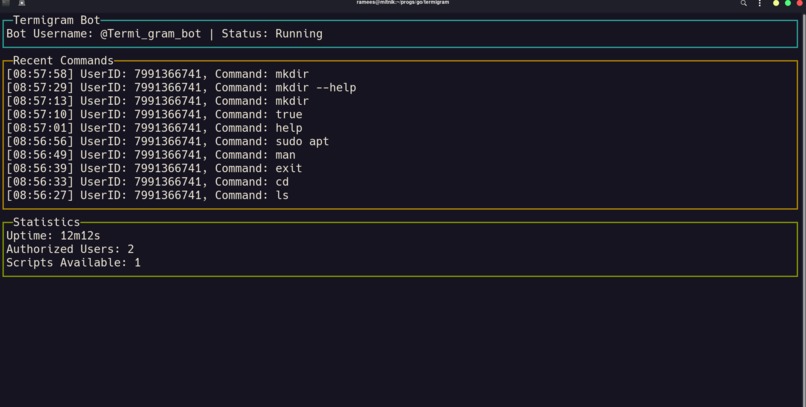Click the ls command row
The height and width of the screenshot is (407, 806).
148,195
